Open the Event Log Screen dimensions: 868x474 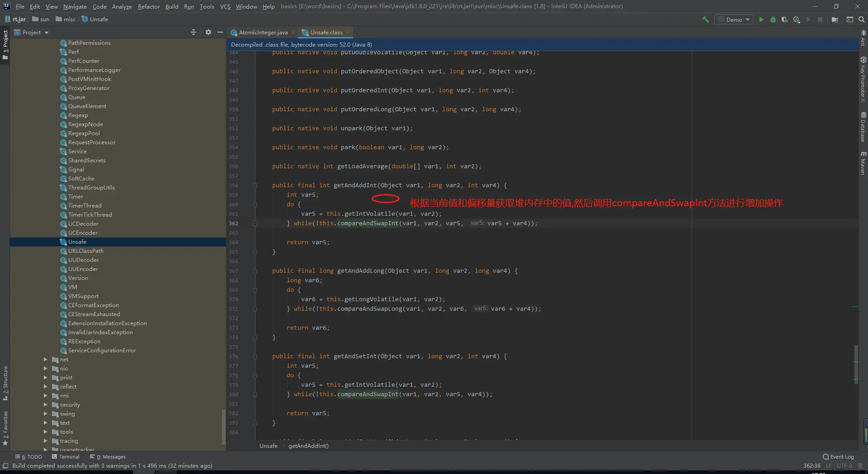tap(839, 457)
